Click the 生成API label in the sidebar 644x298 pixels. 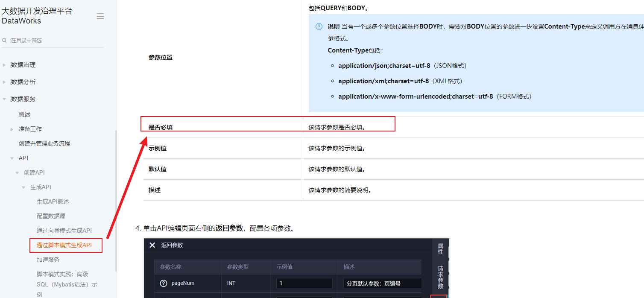click(41, 187)
